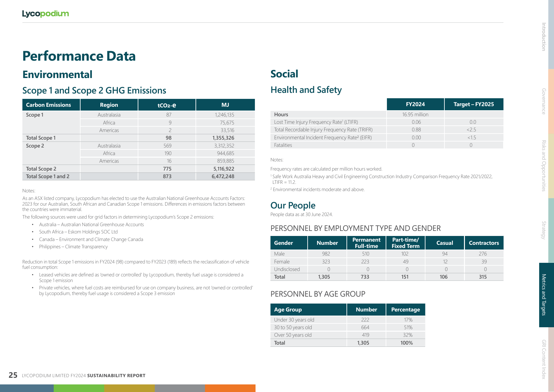Click the Contractors column header
The width and height of the screenshot is (554, 392).
click(x=484, y=243)
